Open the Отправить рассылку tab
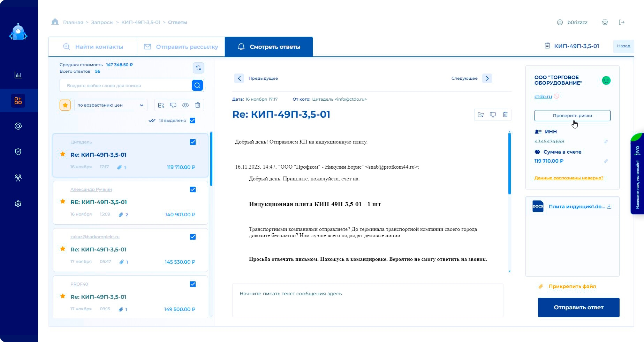Image resolution: width=644 pixels, height=342 pixels. tap(181, 47)
